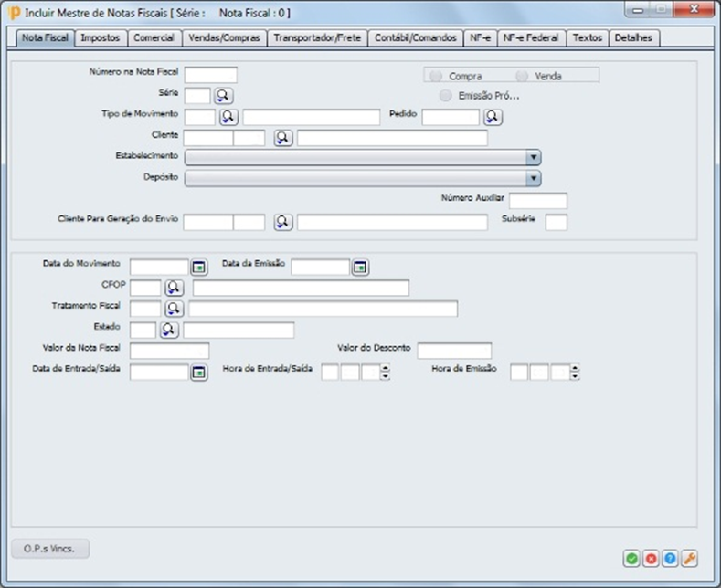Click the CFOP search icon

(x=174, y=288)
